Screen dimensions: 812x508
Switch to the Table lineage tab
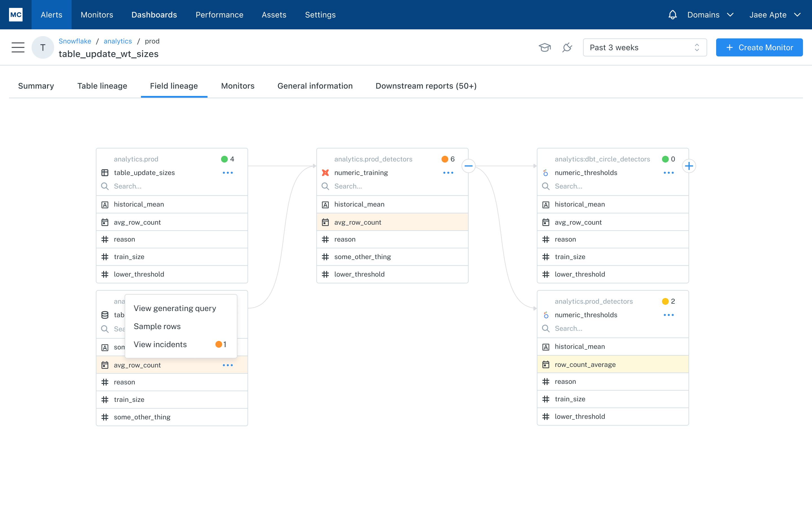click(x=102, y=86)
